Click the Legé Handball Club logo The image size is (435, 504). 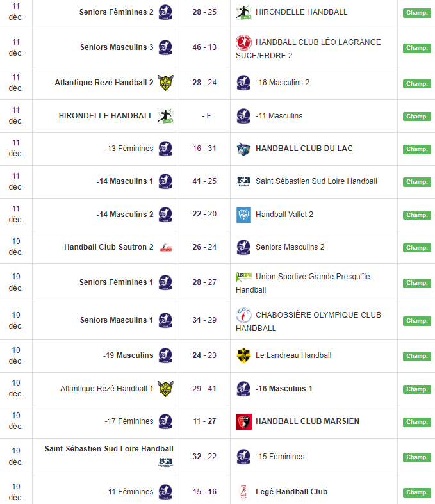(243, 492)
